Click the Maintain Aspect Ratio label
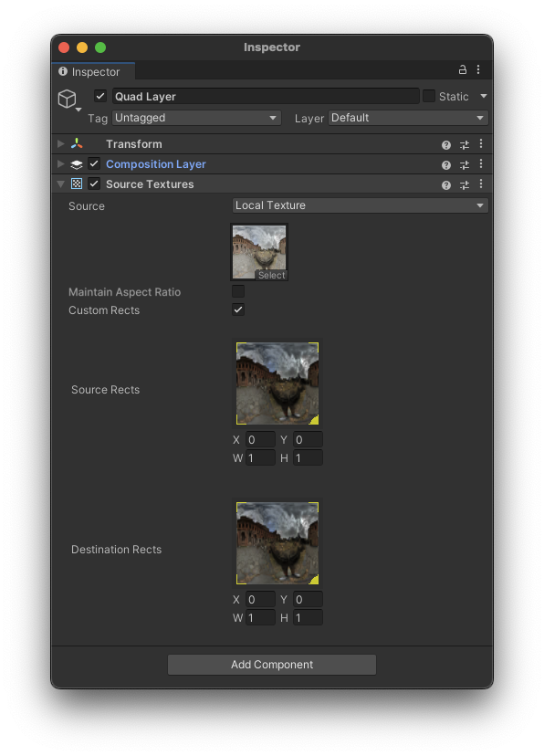The image size is (544, 756). pyautogui.click(x=124, y=291)
